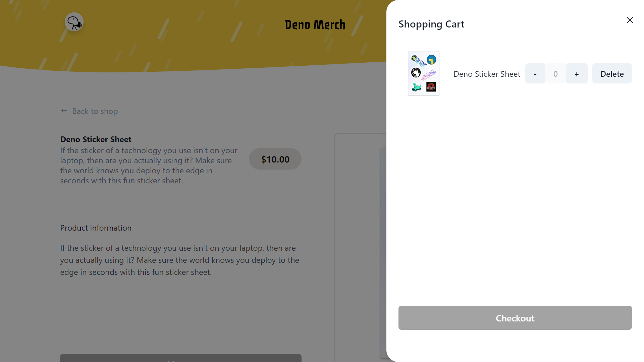Click the $10.00 price badge
Screen dimensions: 644x362
(275, 159)
